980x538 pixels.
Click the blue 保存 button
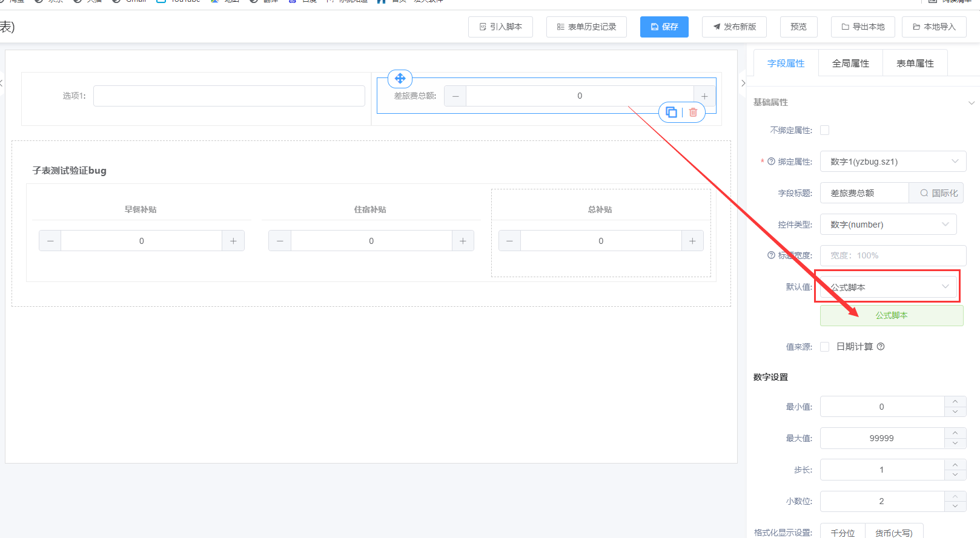[664, 27]
